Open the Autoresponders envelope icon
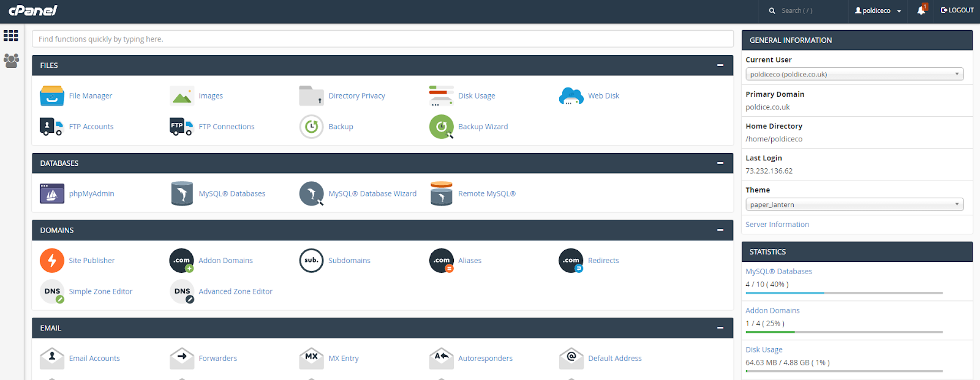This screenshot has width=980, height=380. point(441,359)
